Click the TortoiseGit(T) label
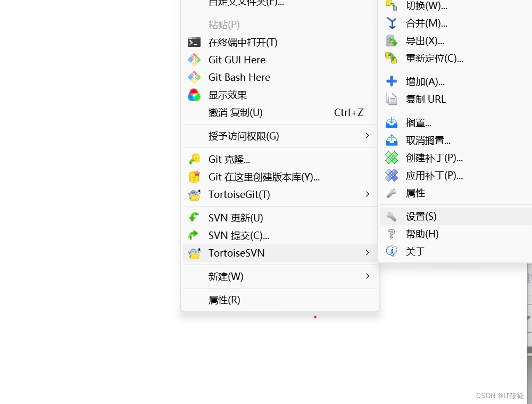The width and height of the screenshot is (532, 404). point(239,195)
